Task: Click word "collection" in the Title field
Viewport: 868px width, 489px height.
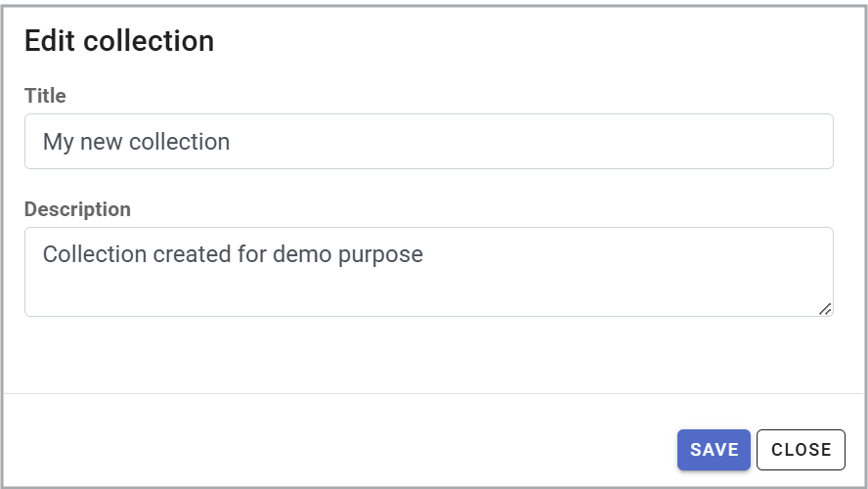Action: 179,142
